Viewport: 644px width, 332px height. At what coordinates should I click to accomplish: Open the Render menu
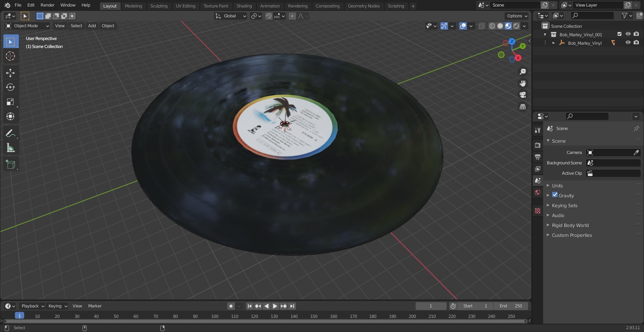pyautogui.click(x=48, y=5)
